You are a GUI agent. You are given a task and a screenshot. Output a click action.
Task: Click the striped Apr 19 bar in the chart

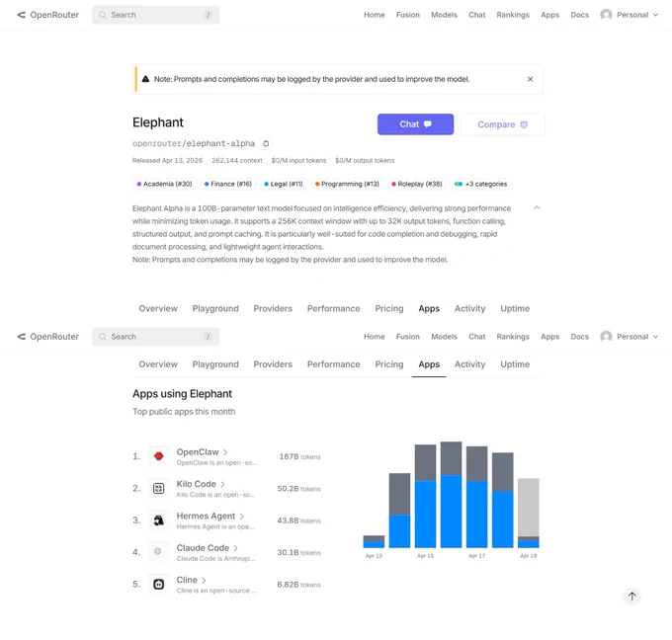(x=529, y=508)
